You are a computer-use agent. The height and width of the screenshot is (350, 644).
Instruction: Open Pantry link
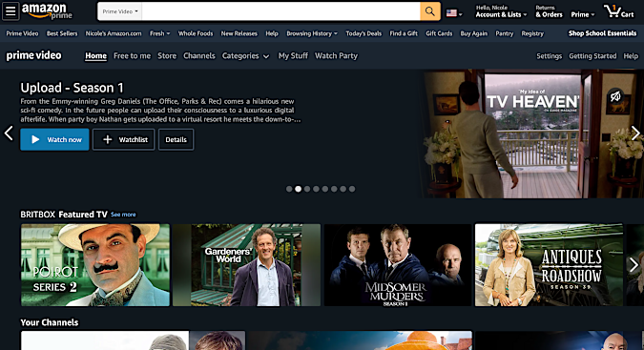pos(505,33)
